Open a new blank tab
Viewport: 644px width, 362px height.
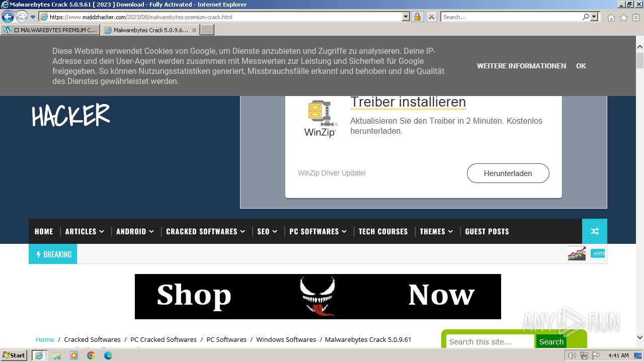207,30
